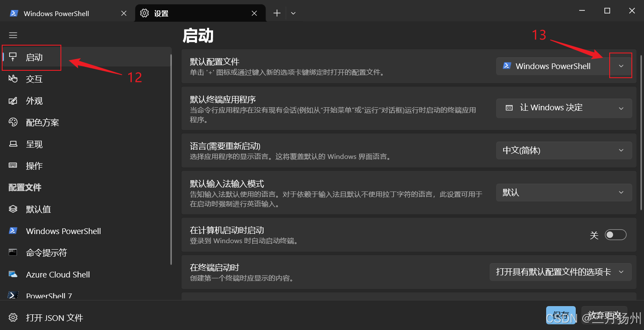Open the 外观 (Appearance) settings page

34,100
